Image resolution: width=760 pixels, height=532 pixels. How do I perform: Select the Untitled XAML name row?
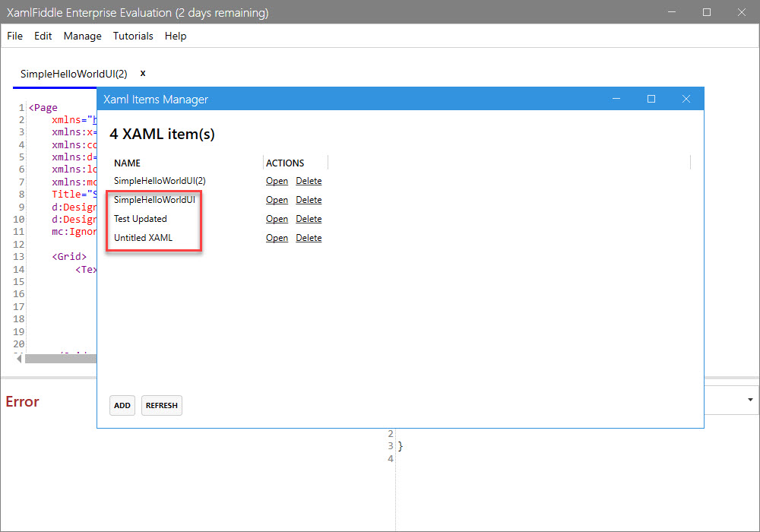143,238
